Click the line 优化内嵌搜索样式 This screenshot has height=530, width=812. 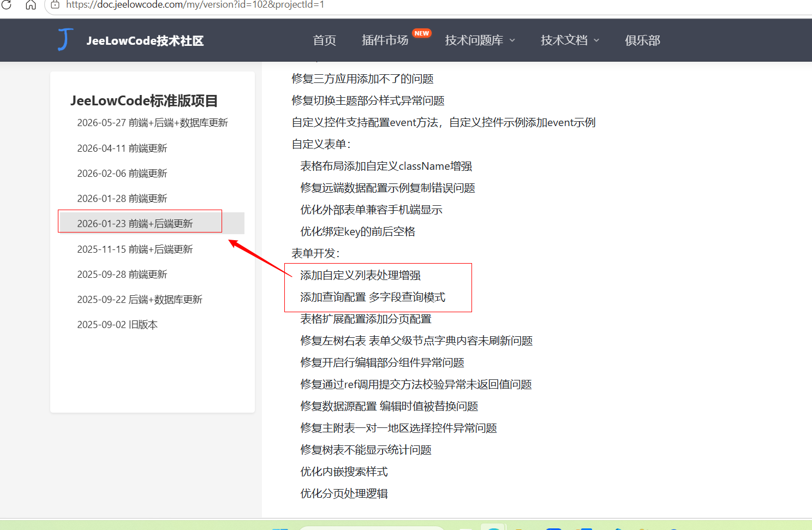[344, 472]
